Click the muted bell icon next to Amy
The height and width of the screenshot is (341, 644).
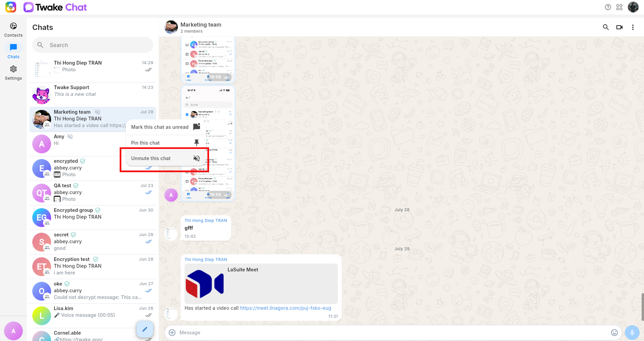(70, 137)
